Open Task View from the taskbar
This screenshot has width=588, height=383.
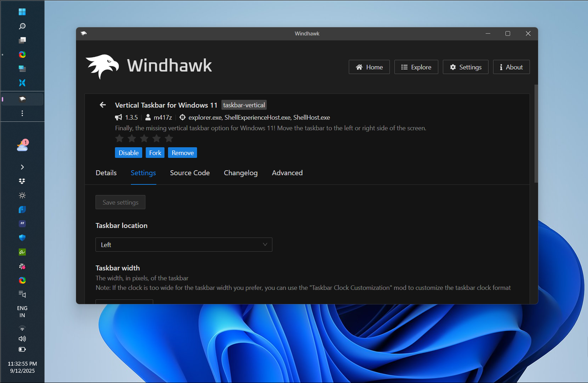point(22,40)
